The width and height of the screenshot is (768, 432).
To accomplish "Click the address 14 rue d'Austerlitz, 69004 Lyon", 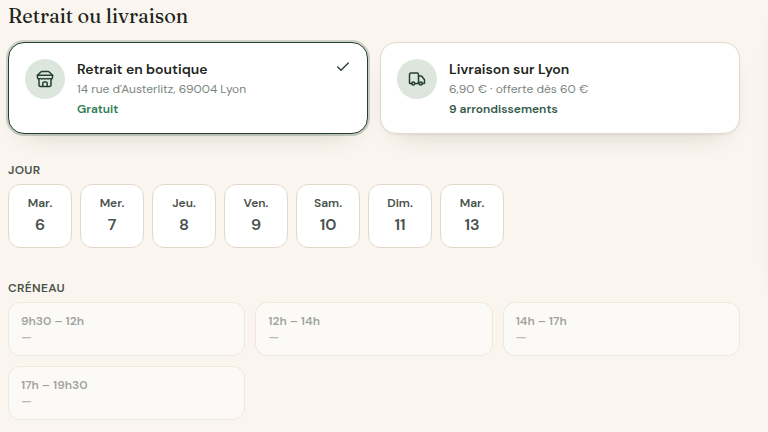I will click(162, 89).
